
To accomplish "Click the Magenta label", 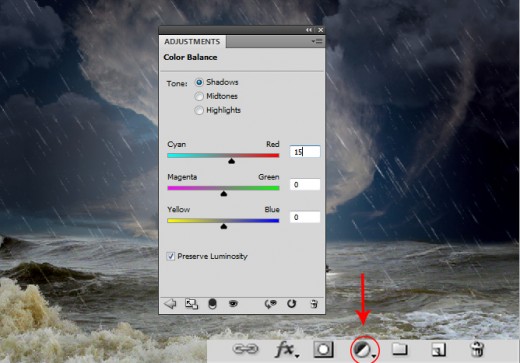I will tap(182, 177).
